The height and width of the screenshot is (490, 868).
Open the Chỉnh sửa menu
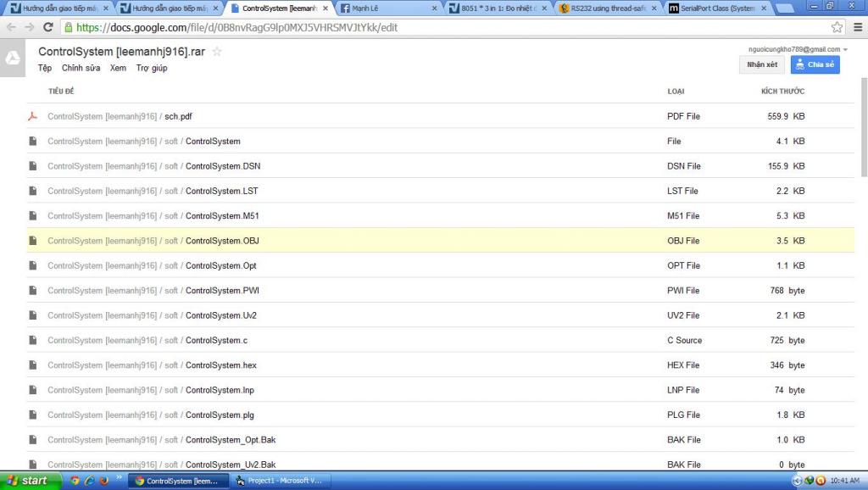point(81,68)
